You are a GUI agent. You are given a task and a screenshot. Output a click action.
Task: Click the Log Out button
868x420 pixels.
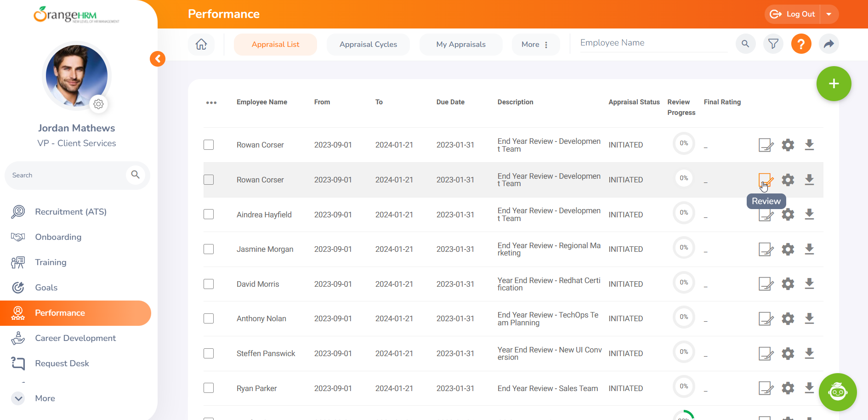tap(793, 14)
